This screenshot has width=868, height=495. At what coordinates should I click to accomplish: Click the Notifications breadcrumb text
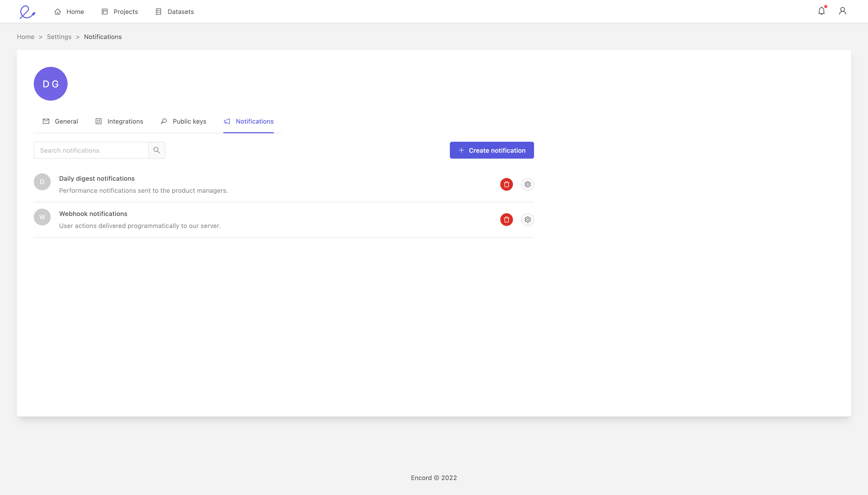point(103,37)
